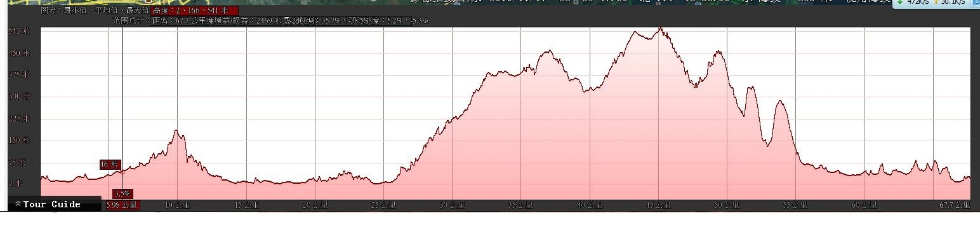Click the hill peak near 10 km

(178, 132)
